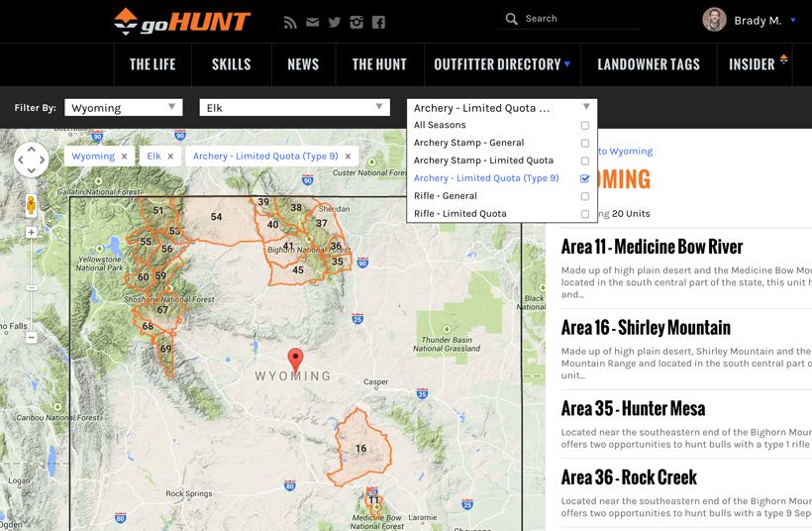
Task: Click the Thunder Basin Grassland marker
Action: 447,329
